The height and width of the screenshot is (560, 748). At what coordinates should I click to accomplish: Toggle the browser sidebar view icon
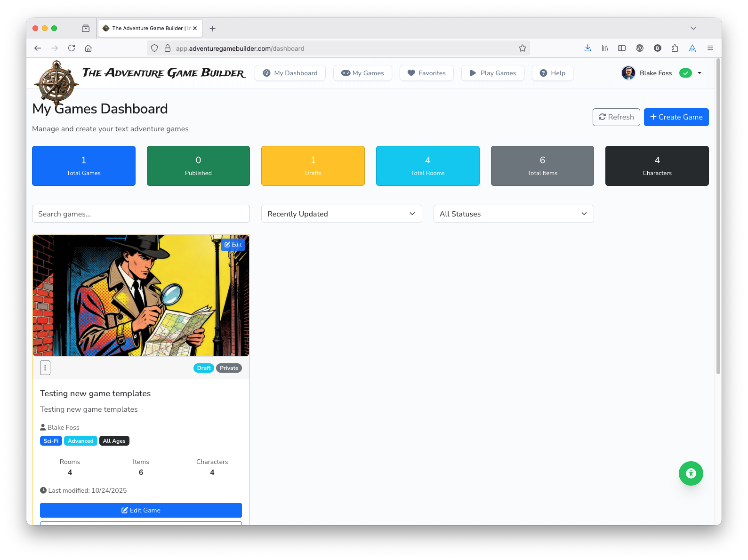pos(622,48)
